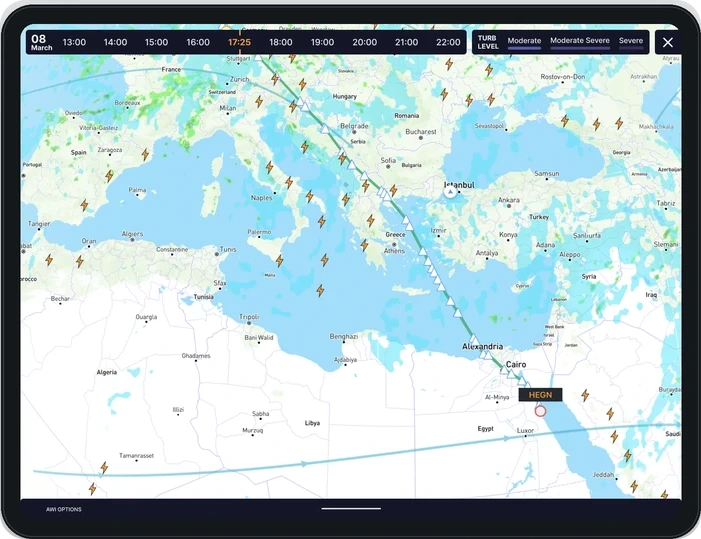Viewport: 701px width, 539px height.
Task: Tap the Tripoli city label
Action: pyautogui.click(x=249, y=317)
